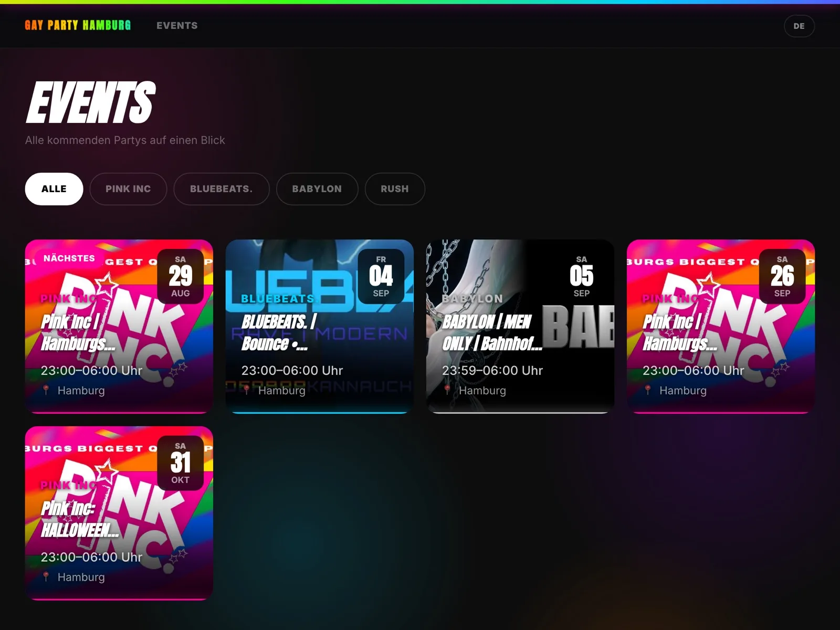The width and height of the screenshot is (840, 630).
Task: Click 'Hamburg' location on the Babylon card
Action: click(482, 390)
